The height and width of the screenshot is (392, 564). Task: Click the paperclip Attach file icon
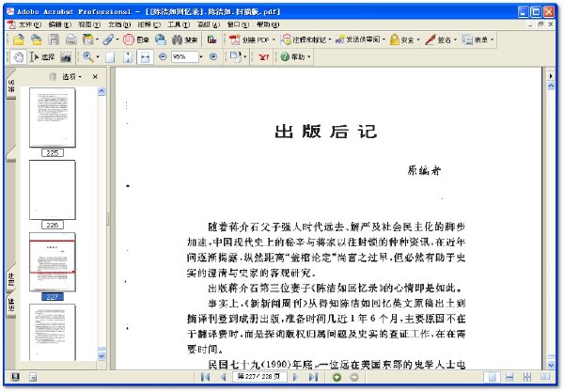[x=108, y=39]
